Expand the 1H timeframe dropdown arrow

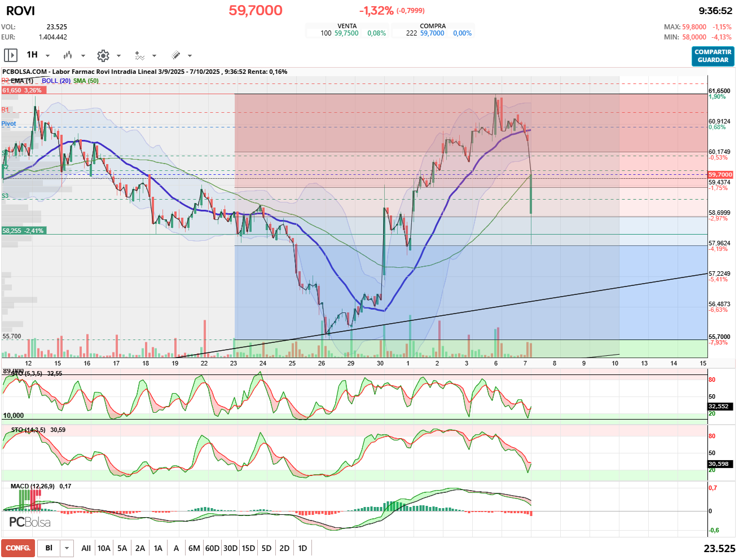[x=48, y=56]
